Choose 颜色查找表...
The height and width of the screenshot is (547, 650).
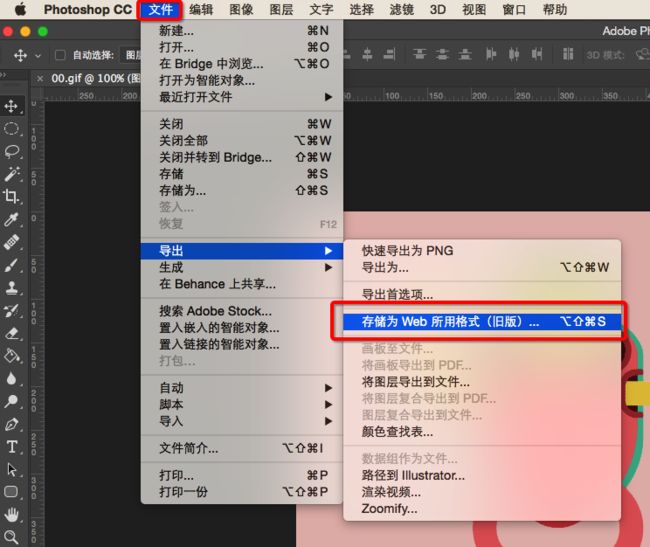[x=482, y=432]
